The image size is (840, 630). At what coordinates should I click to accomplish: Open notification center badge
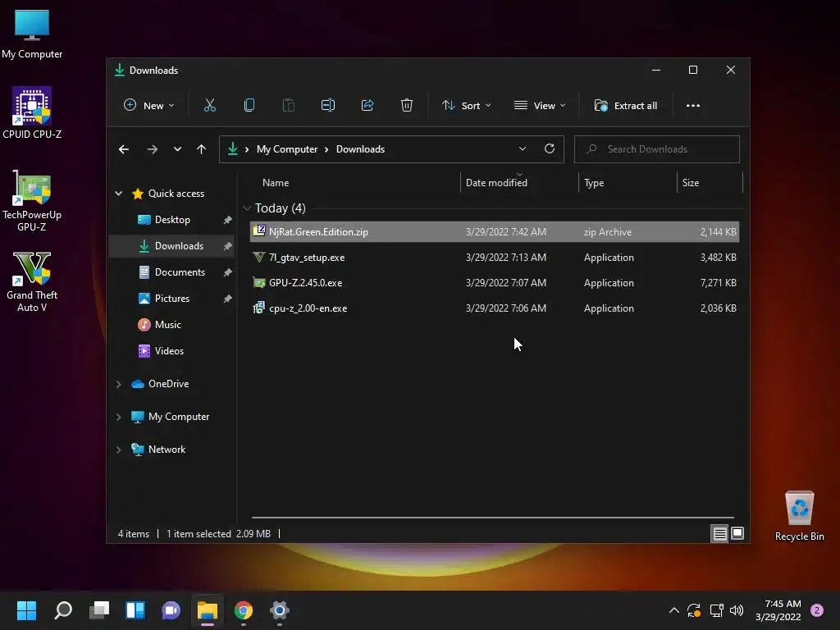click(x=816, y=610)
